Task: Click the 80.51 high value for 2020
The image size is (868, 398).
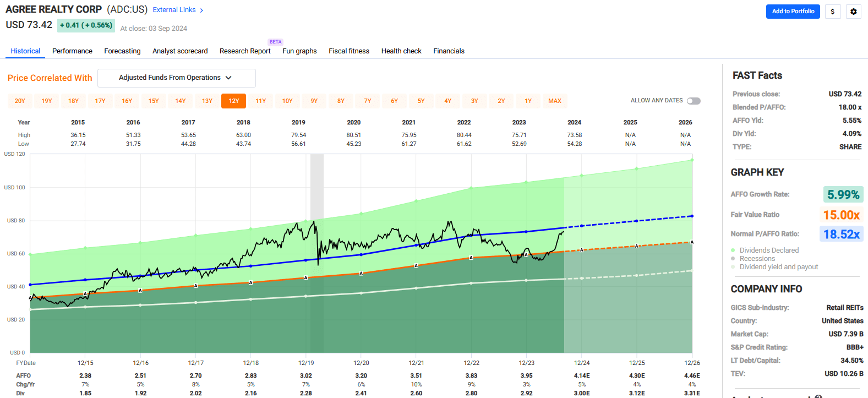Action: coord(354,135)
